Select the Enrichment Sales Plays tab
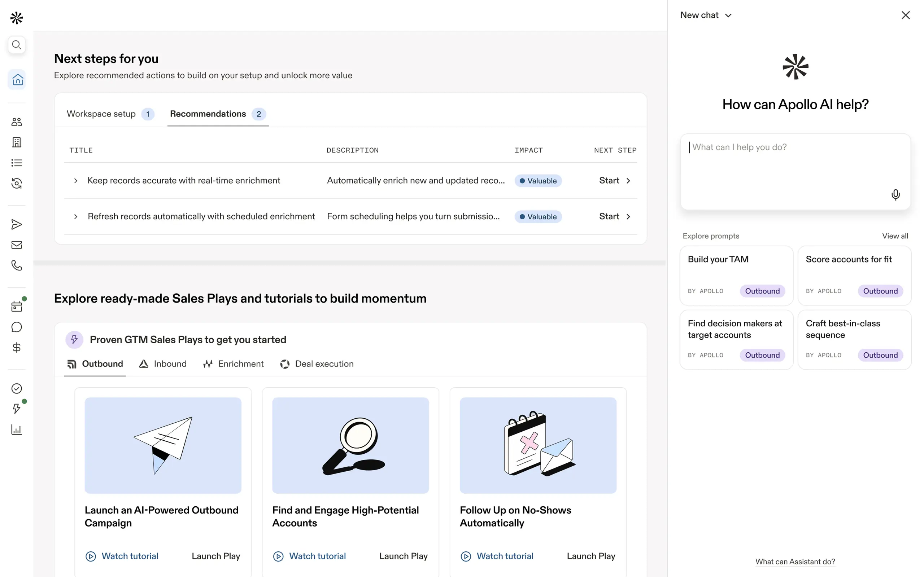 point(233,364)
